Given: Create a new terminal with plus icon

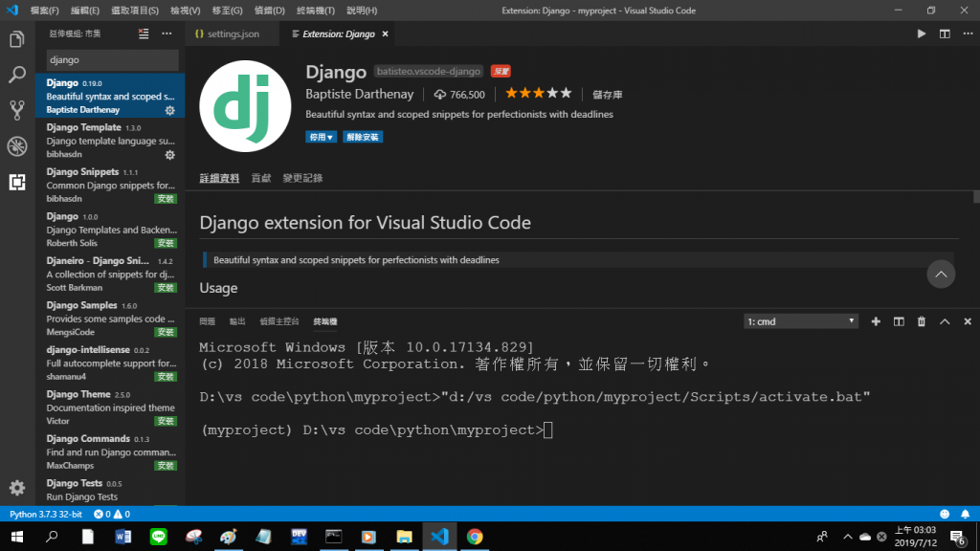Looking at the screenshot, I should (x=876, y=321).
